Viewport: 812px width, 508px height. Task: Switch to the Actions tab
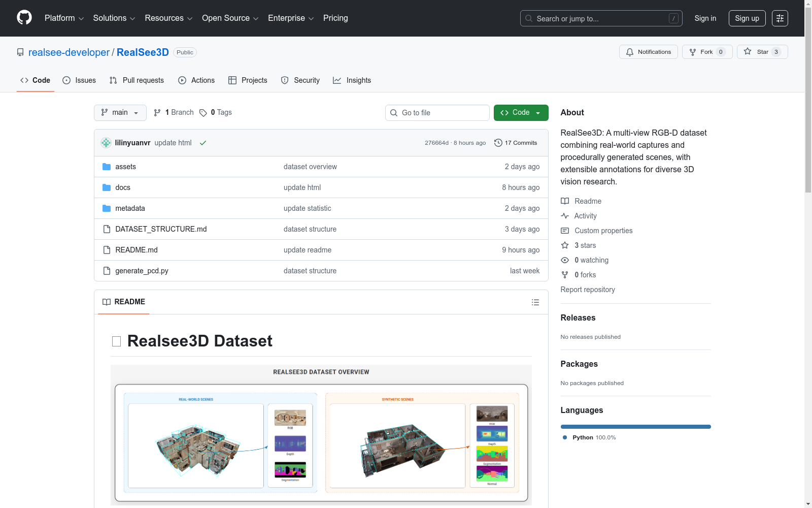(196, 80)
